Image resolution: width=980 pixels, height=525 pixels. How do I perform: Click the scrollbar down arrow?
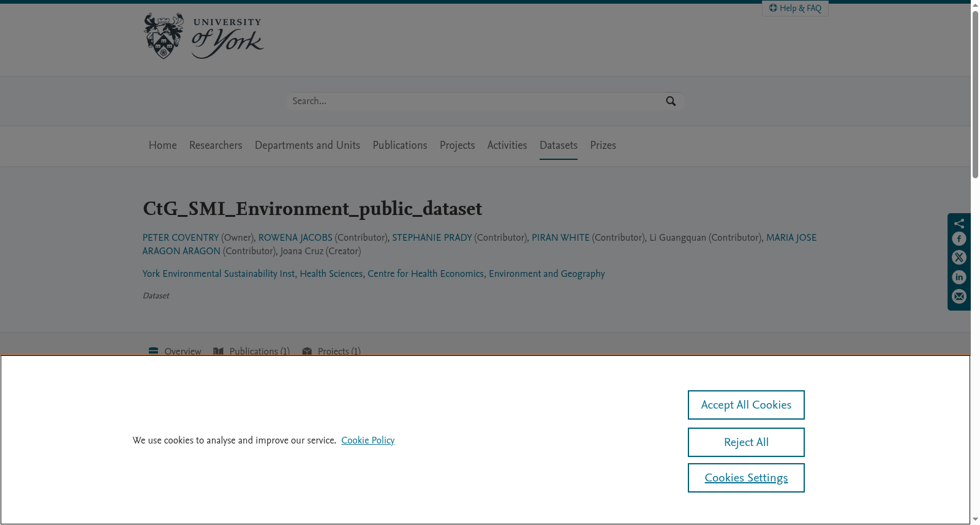click(975, 519)
